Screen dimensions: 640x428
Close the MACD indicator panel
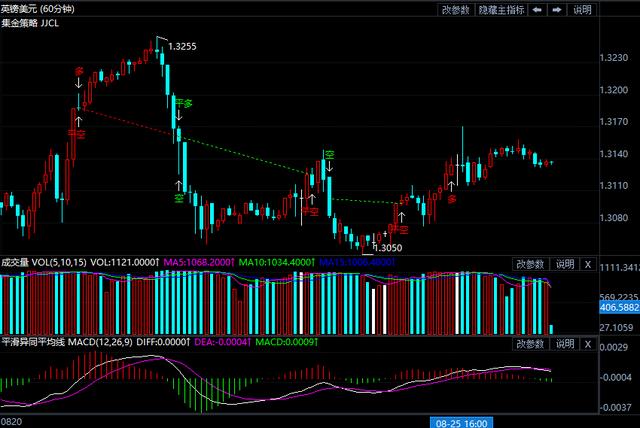pyautogui.click(x=588, y=344)
